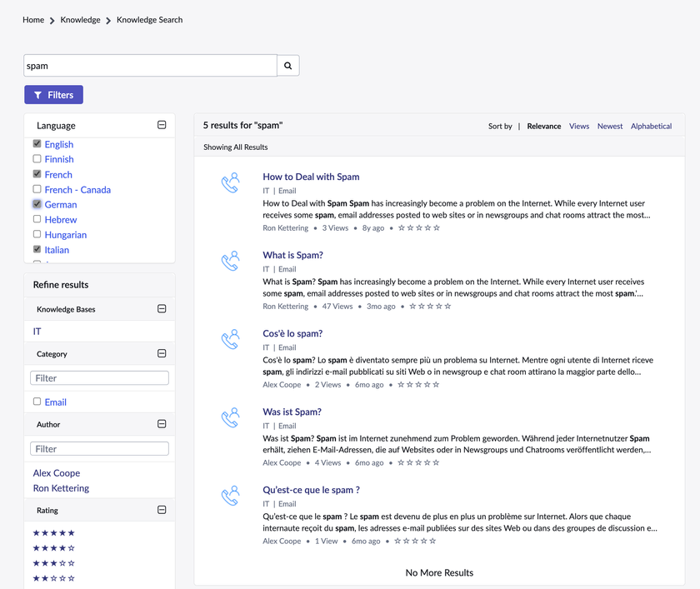This screenshot has height=589, width=700.
Task: Collapse the Rating section
Action: point(162,510)
